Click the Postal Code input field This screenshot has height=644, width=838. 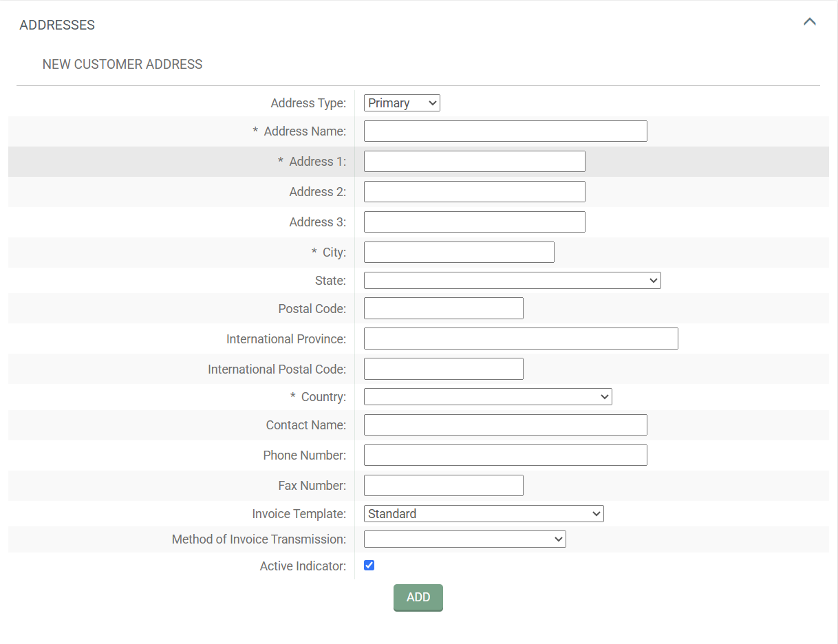click(443, 308)
